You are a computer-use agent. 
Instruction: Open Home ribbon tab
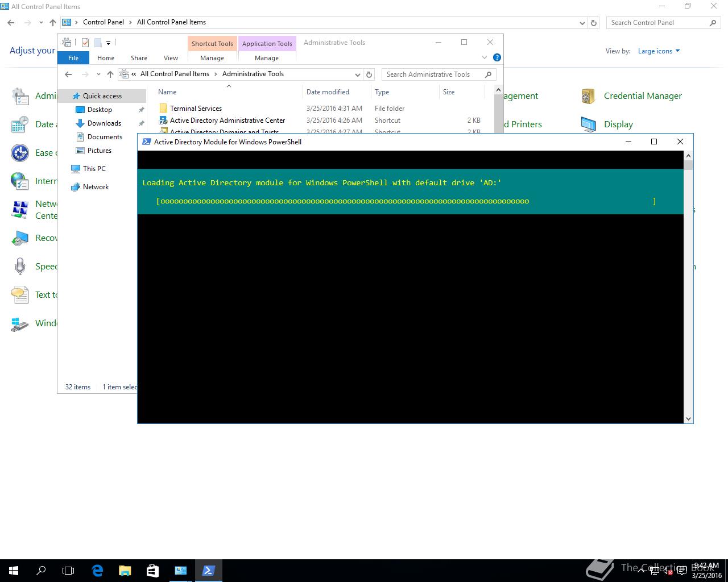point(106,58)
